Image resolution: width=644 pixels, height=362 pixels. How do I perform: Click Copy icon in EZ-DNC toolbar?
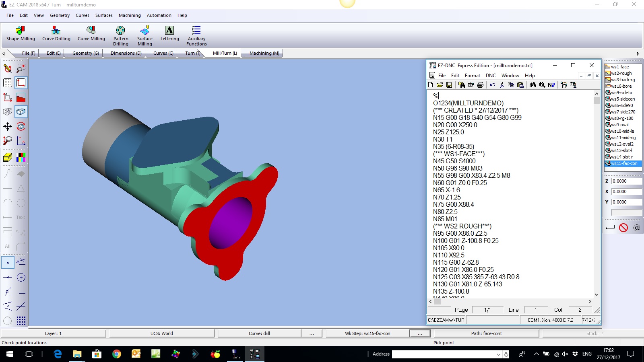(511, 85)
